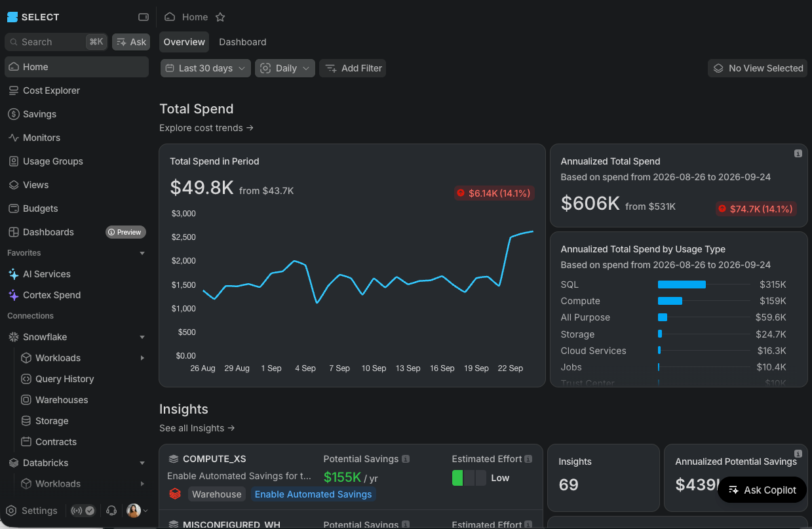
Task: Go to Usage Groups
Action: 77,161
